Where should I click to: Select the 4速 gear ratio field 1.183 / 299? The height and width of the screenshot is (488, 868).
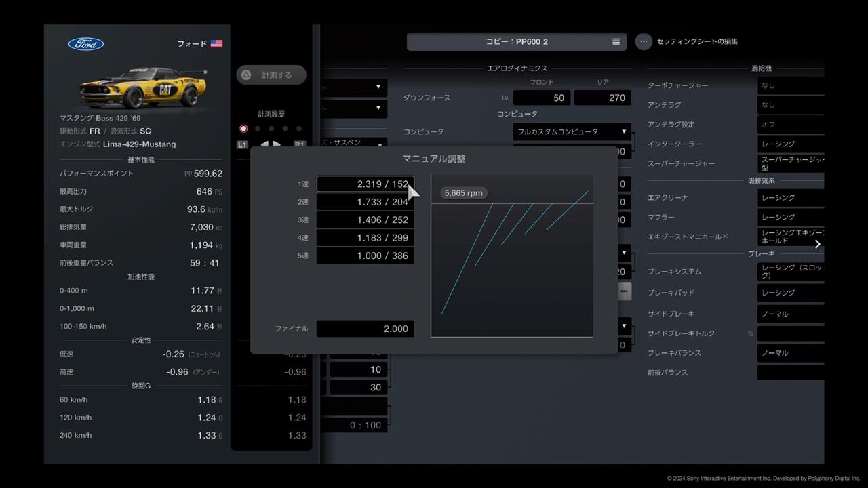(x=366, y=238)
